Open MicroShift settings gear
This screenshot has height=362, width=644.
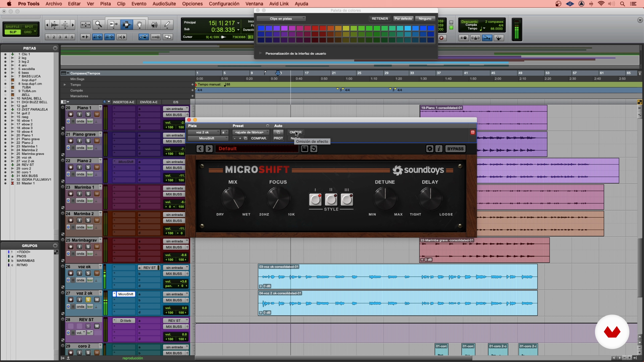coord(430,149)
